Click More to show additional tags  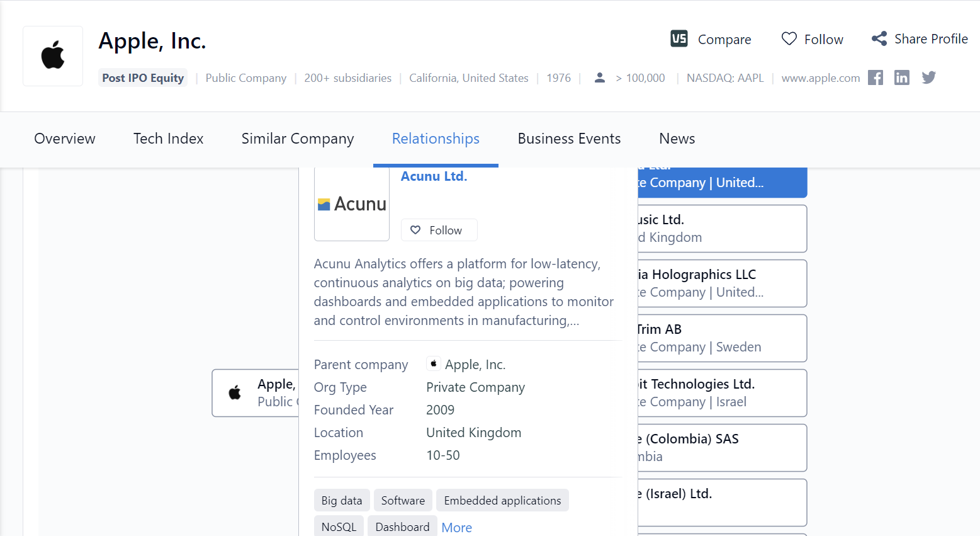point(456,527)
